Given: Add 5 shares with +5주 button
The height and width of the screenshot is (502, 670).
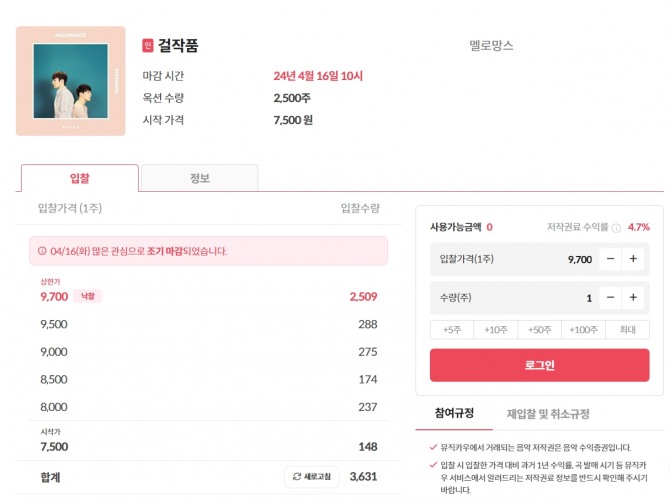Looking at the screenshot, I should pos(452,330).
